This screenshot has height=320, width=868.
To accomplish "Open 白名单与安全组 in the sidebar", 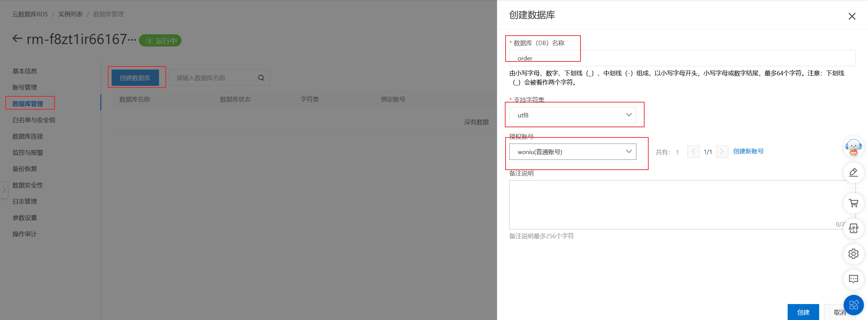I will click(x=34, y=120).
